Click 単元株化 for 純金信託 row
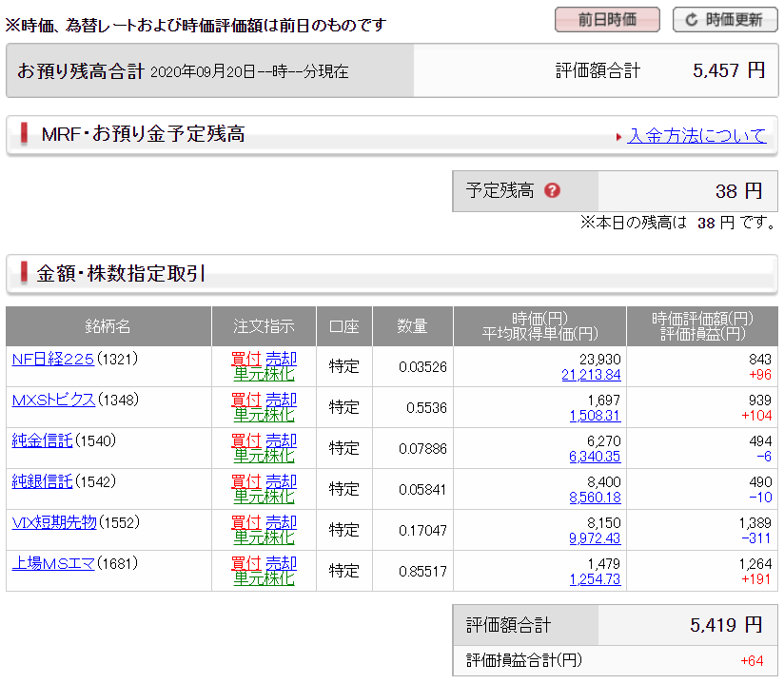This screenshot has width=784, height=684. [264, 456]
